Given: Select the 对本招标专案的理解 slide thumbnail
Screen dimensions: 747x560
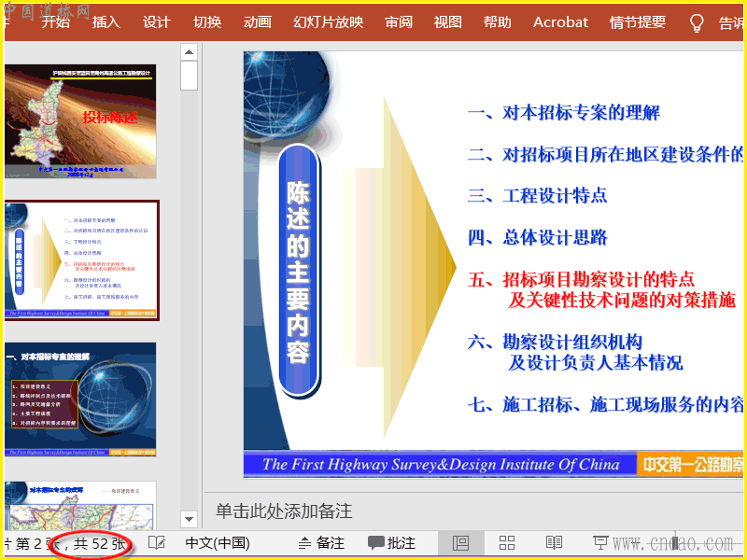Looking at the screenshot, I should (80, 399).
